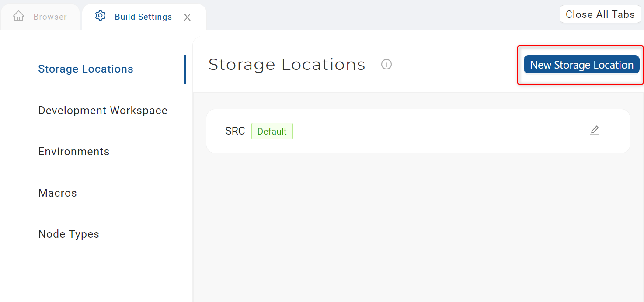Navigate to the Environments section
This screenshot has height=302, width=644.
(73, 151)
